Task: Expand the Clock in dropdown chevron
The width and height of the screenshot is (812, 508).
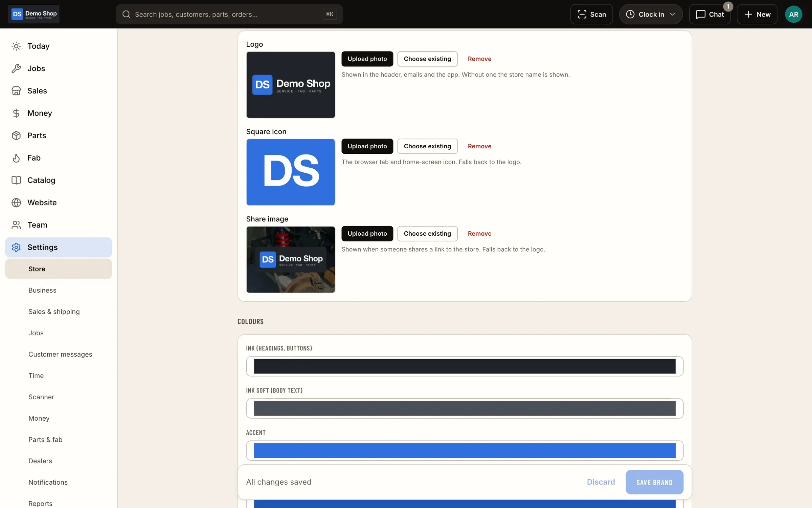Action: click(672, 14)
